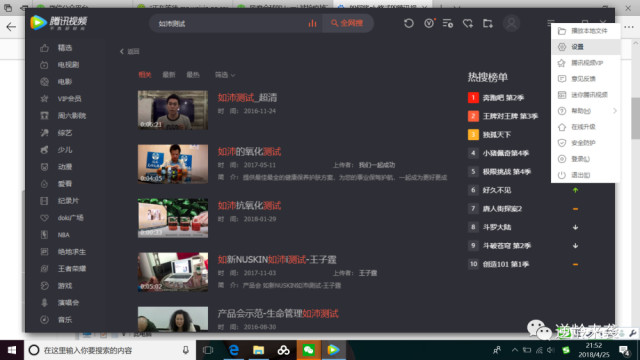Click the Windows taskbar search box
Image resolution: width=640 pixels, height=360 pixels.
(110, 350)
